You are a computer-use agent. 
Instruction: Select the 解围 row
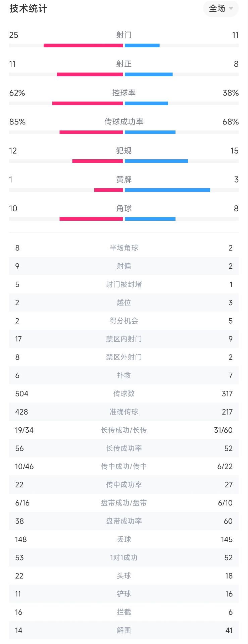pos(124,630)
